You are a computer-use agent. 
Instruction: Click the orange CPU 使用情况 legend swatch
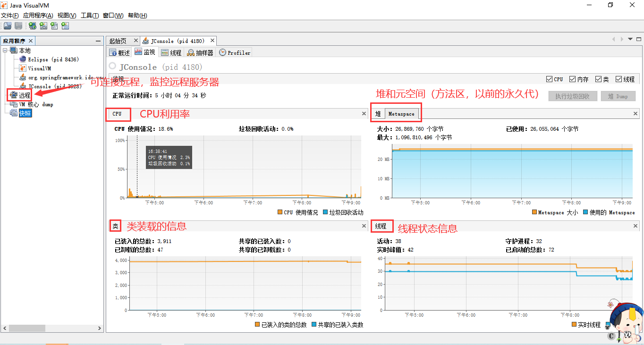(280, 212)
